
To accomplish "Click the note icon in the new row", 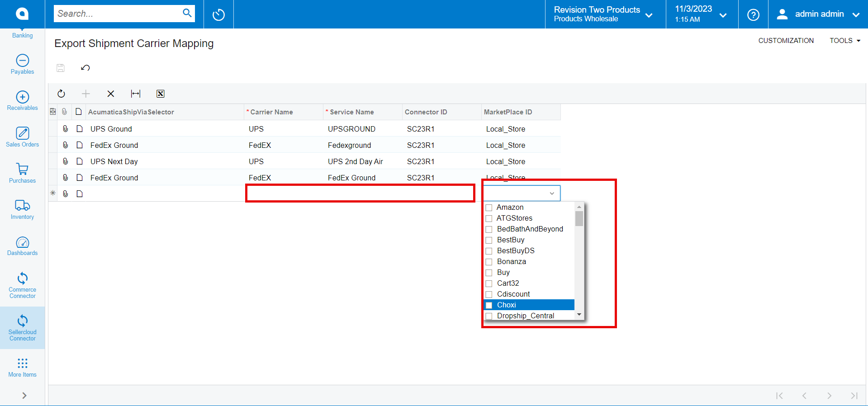I will (80, 194).
